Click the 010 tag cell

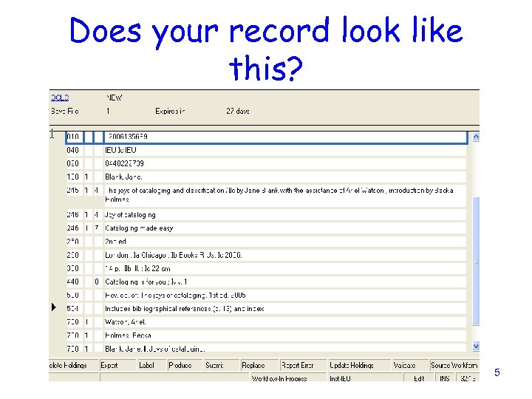[x=74, y=137]
